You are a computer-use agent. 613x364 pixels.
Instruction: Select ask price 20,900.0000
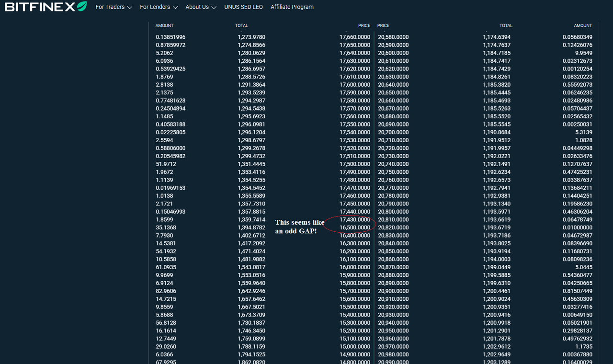[x=393, y=291]
